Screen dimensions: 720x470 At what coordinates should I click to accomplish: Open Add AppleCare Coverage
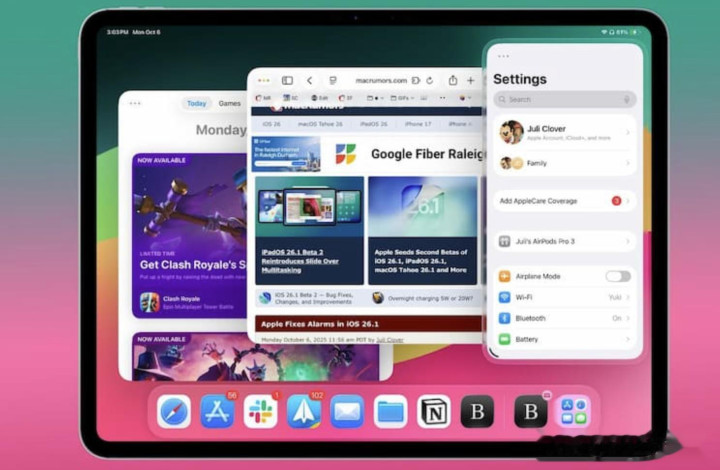(565, 201)
